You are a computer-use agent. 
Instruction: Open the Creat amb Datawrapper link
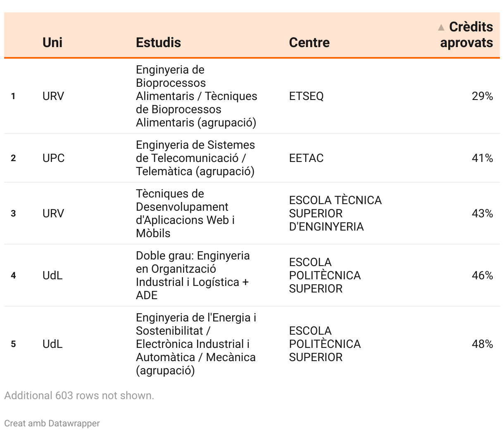click(x=52, y=423)
